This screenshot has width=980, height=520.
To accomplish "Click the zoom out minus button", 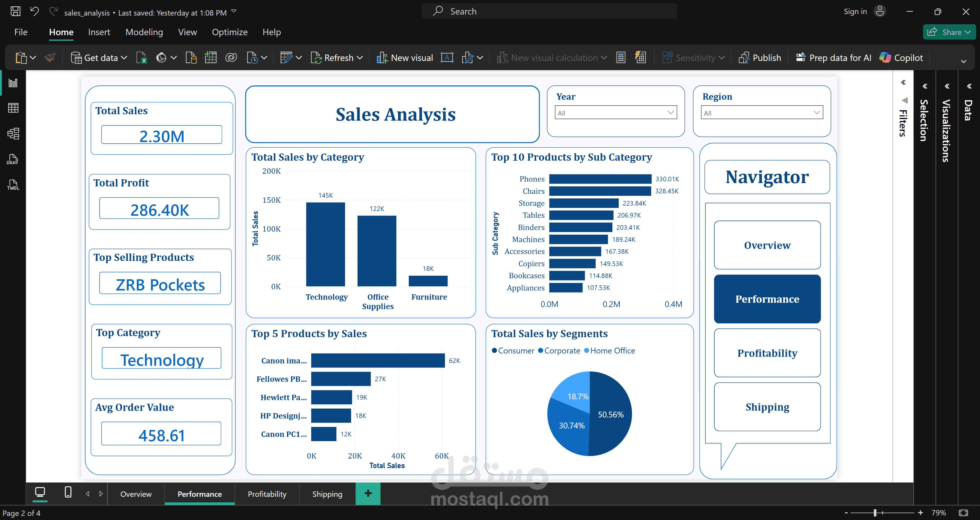I will [846, 513].
